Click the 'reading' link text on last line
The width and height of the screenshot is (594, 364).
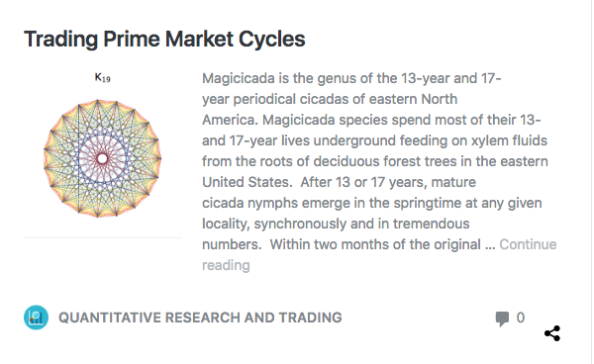226,265
